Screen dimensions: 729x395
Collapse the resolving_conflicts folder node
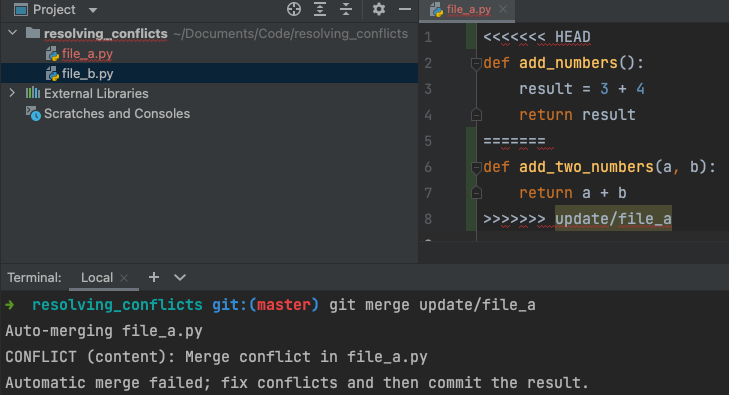[13, 33]
